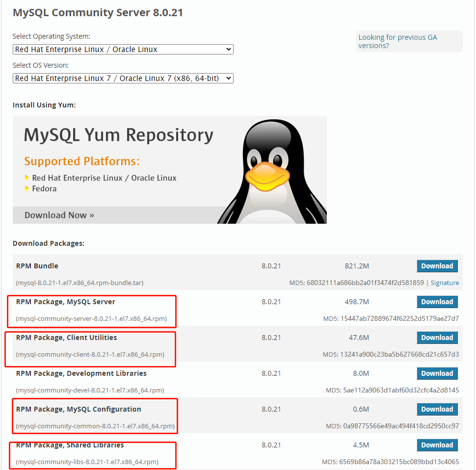Image resolution: width=476 pixels, height=470 pixels.
Task: Open the Select OS Version dropdown
Action: coord(123,78)
